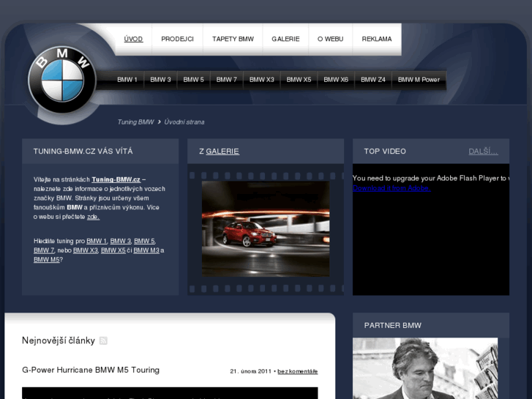Follow the BMW X3 link in welcome paragraph
The image size is (532, 399).
(x=86, y=250)
